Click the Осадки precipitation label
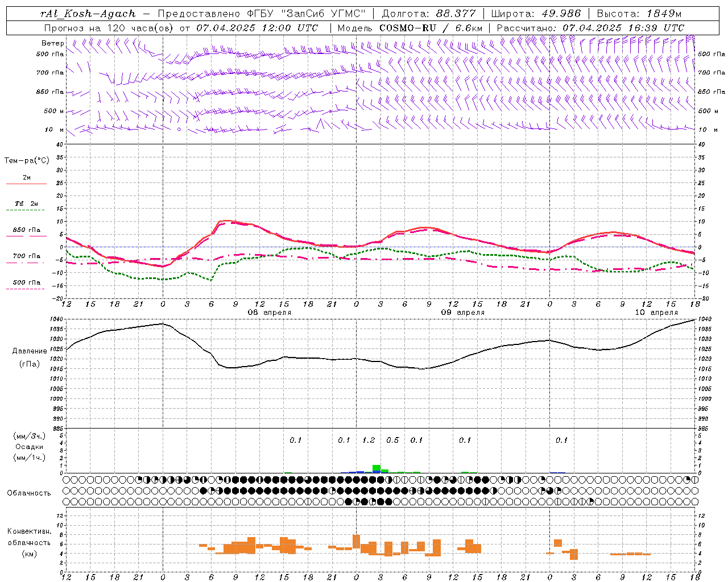The width and height of the screenshot is (728, 582). click(x=29, y=447)
